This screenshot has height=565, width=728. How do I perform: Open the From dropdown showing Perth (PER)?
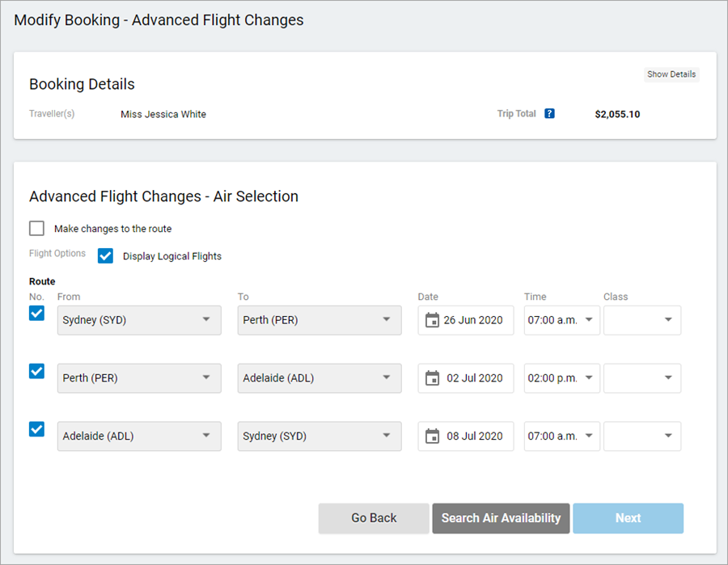139,378
